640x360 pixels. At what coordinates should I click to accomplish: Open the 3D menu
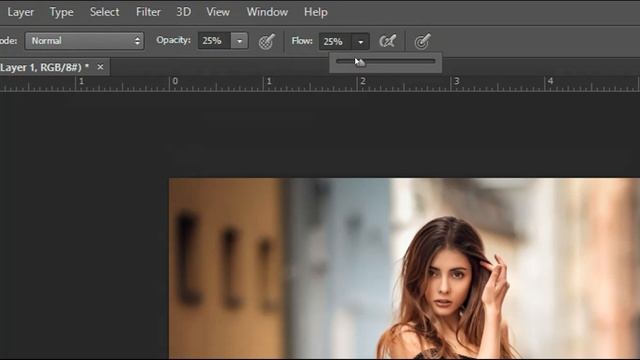(183, 12)
